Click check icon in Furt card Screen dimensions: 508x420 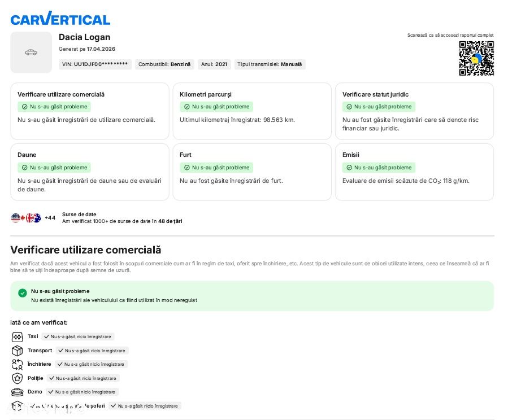(x=187, y=168)
